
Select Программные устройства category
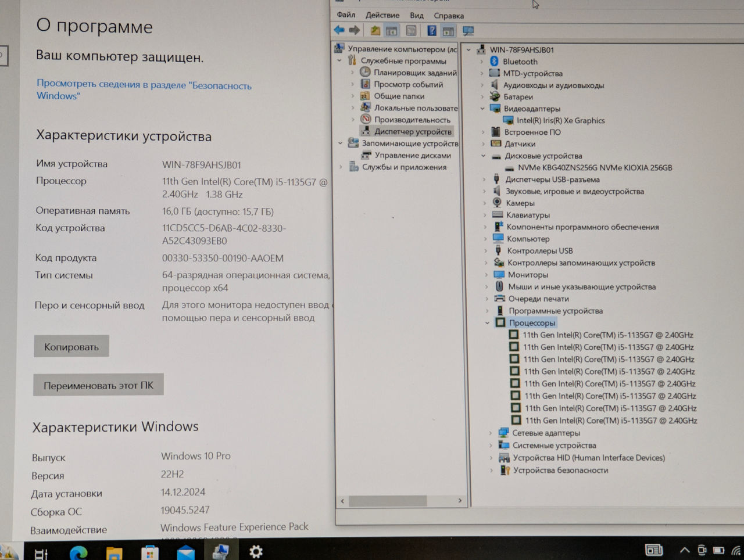(x=556, y=311)
